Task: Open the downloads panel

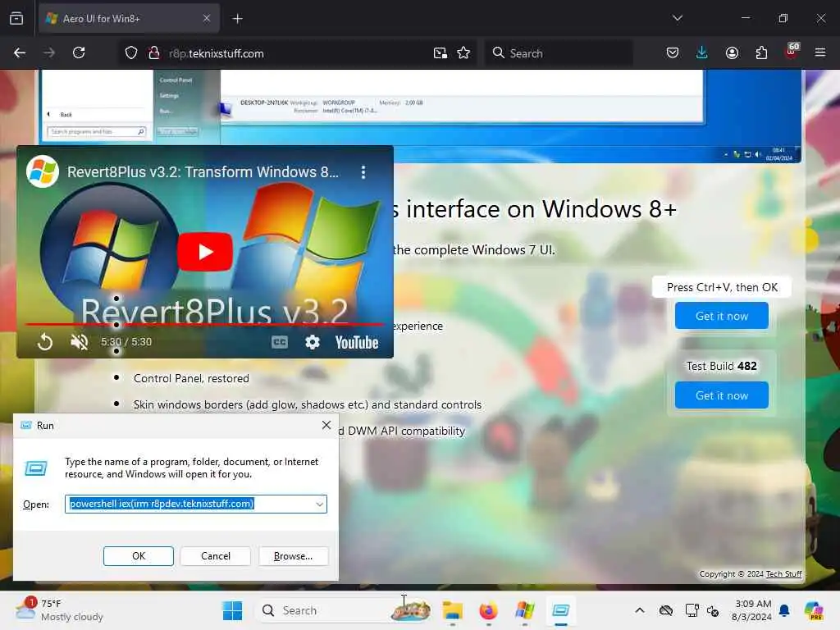Action: (702, 52)
